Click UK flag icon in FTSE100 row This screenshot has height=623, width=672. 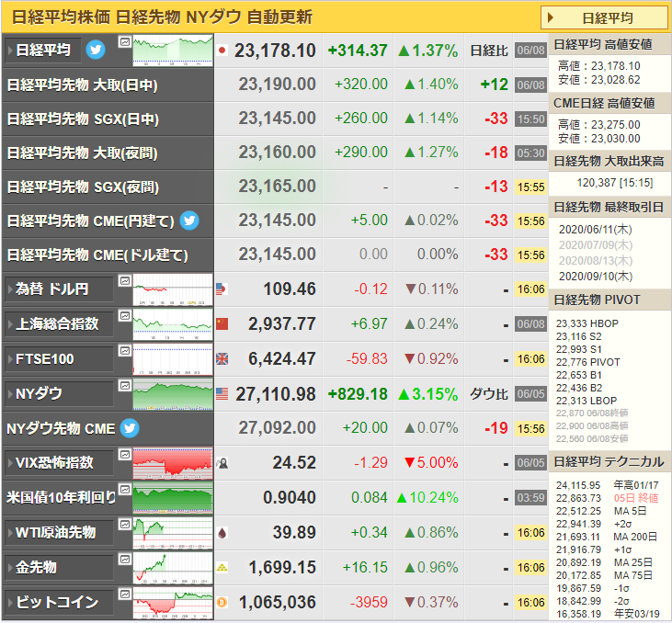pyautogui.click(x=222, y=358)
